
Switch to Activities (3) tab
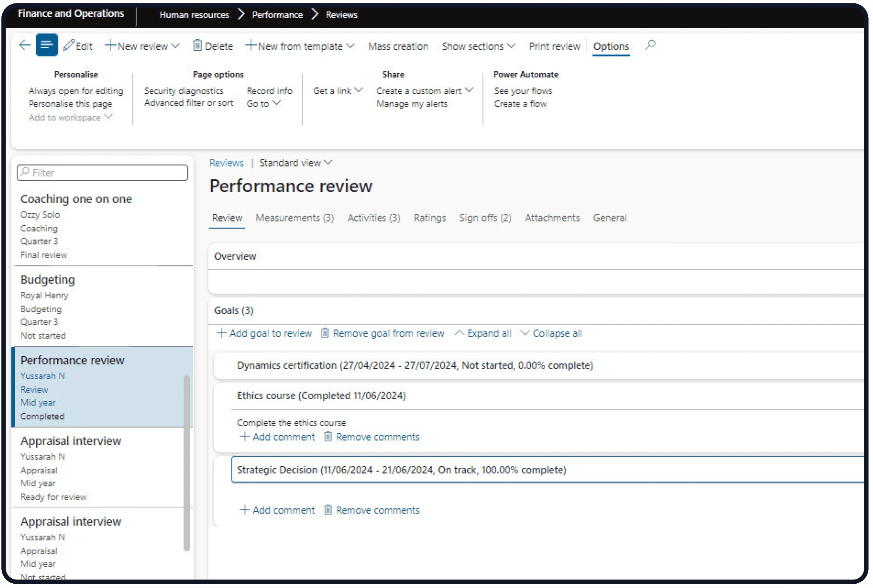(374, 218)
